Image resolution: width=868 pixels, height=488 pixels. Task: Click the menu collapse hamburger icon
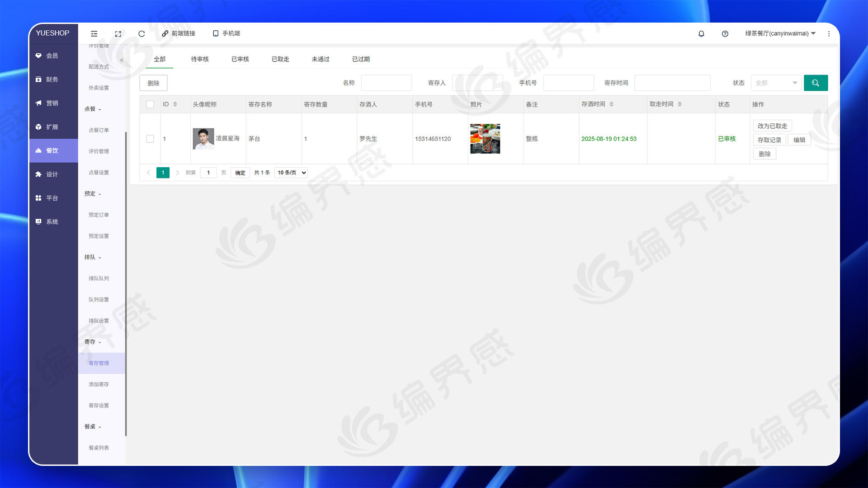94,33
